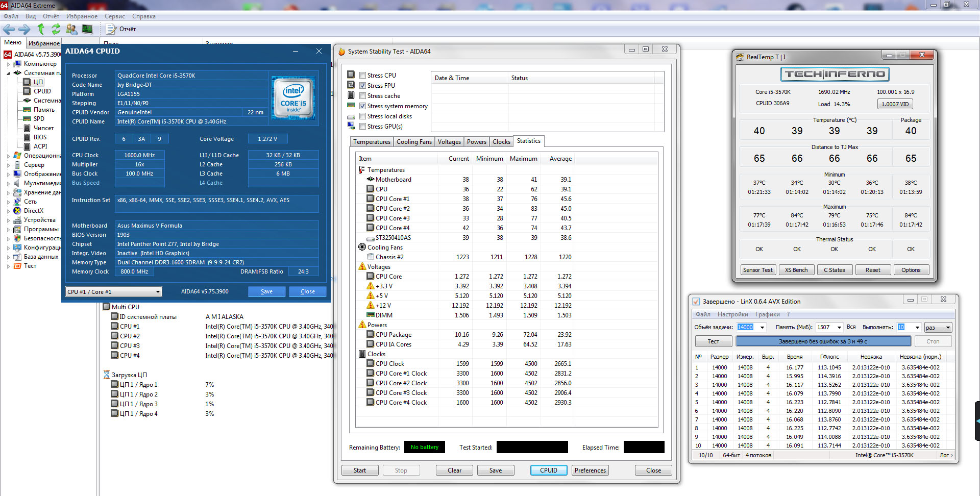Collapse the Системная плата tree node
Viewport: 980px width, 496px height.
[x=8, y=73]
